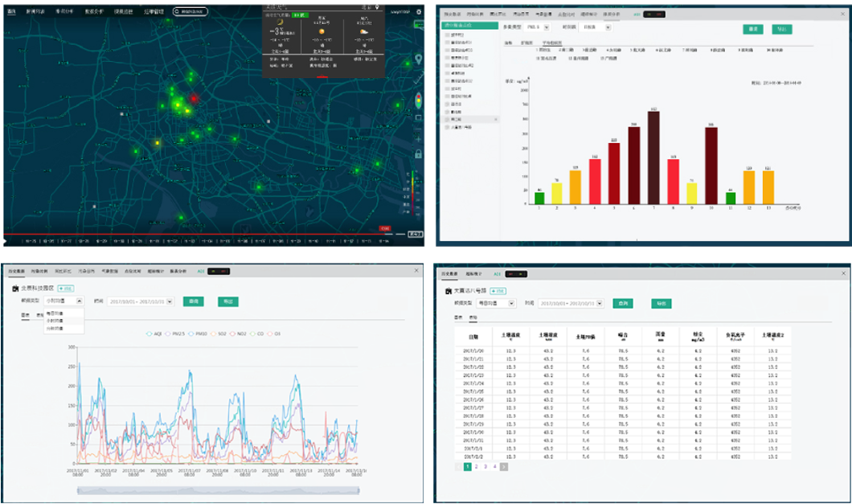This screenshot has height=504, width=852.
Task: Click the green query button in line chart window
Action: (x=193, y=301)
